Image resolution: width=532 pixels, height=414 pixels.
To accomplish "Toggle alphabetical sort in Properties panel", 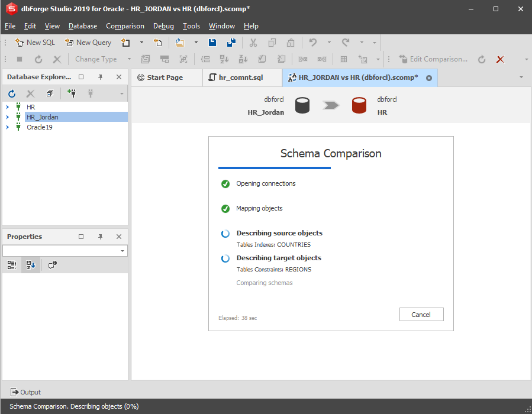I will (31, 265).
